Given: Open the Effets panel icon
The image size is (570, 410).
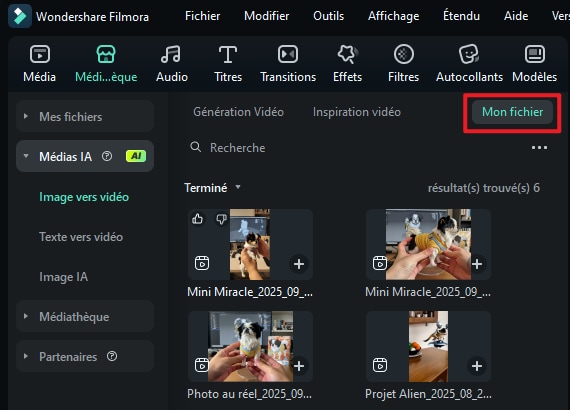Looking at the screenshot, I should [347, 55].
